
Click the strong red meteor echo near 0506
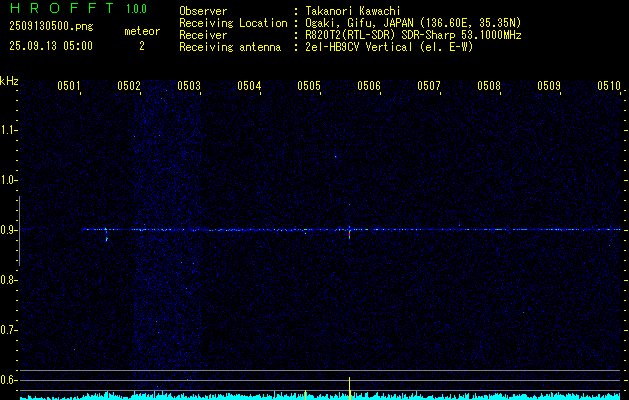349,235
